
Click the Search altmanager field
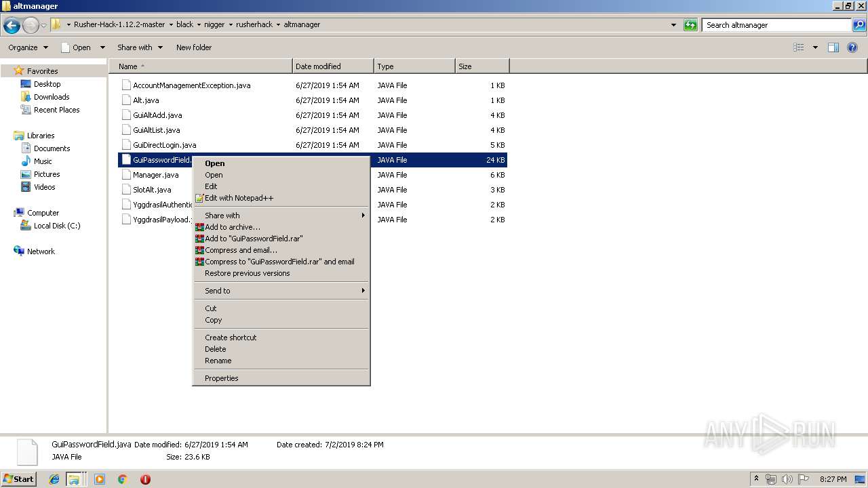tap(776, 25)
